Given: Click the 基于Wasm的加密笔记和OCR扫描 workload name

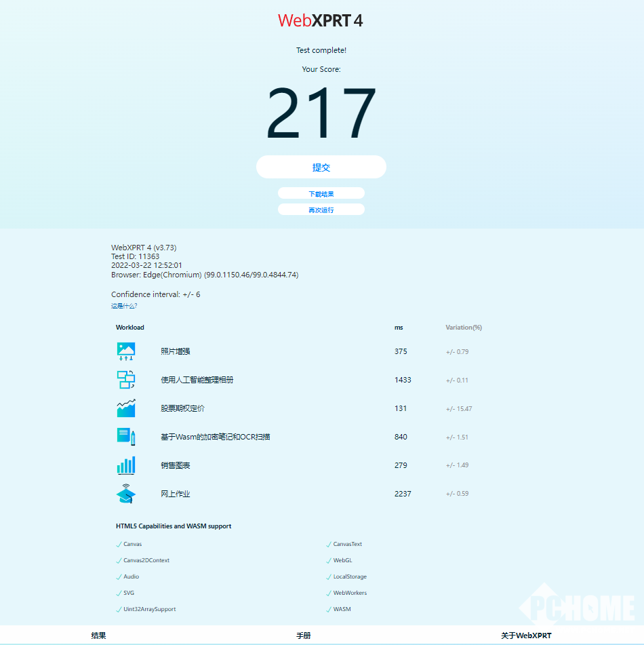Looking at the screenshot, I should pos(215,437).
